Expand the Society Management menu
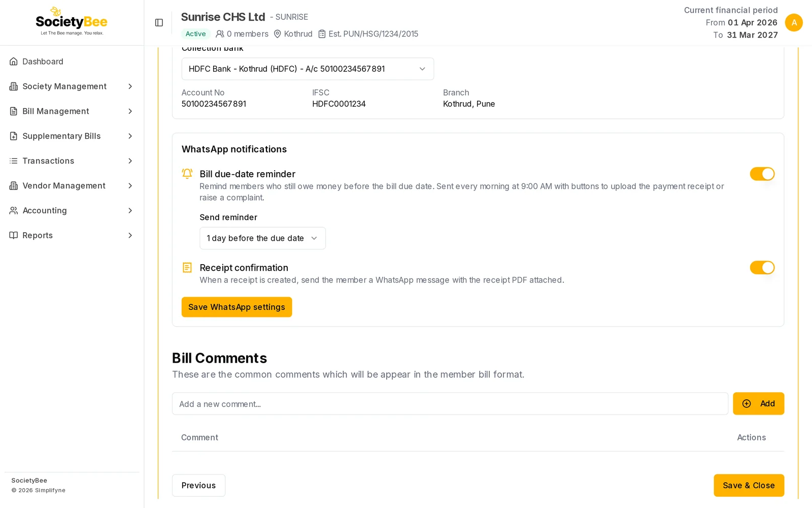The image size is (812, 508). coord(72,86)
